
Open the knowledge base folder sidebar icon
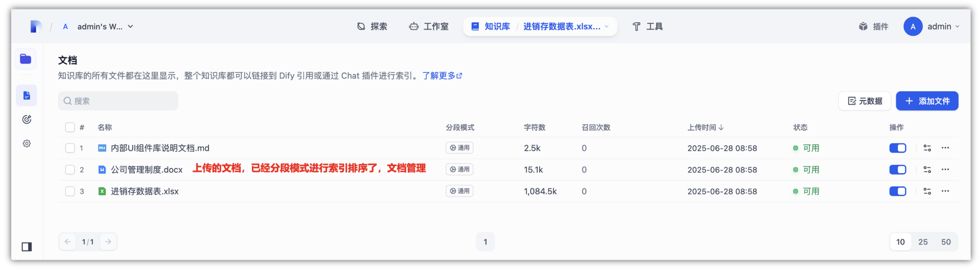click(26, 59)
